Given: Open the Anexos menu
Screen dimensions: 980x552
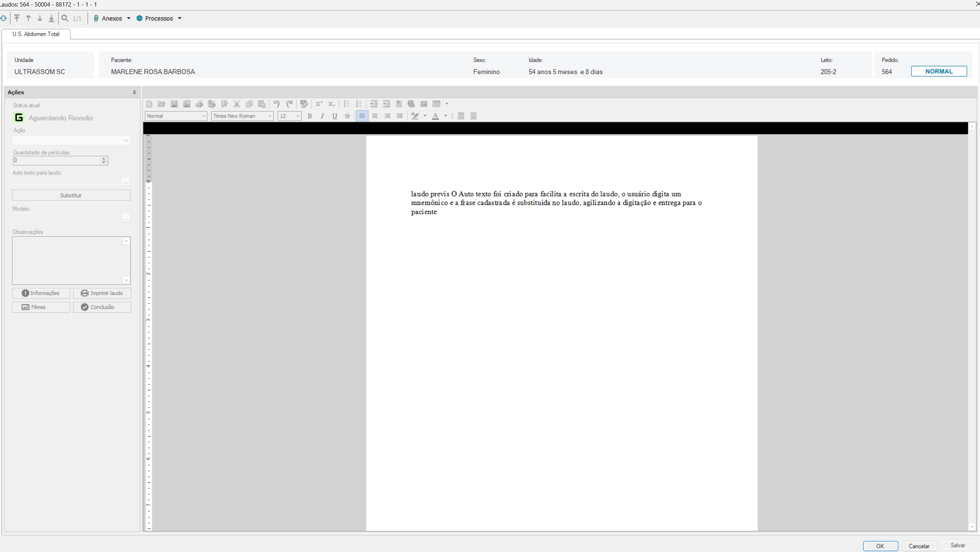Looking at the screenshot, I should [x=112, y=18].
